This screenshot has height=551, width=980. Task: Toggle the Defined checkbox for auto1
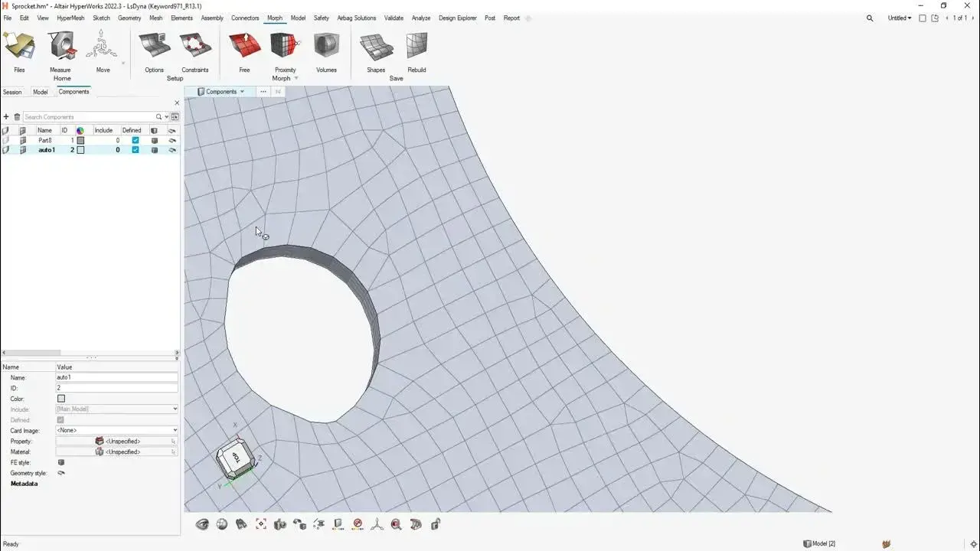point(136,150)
